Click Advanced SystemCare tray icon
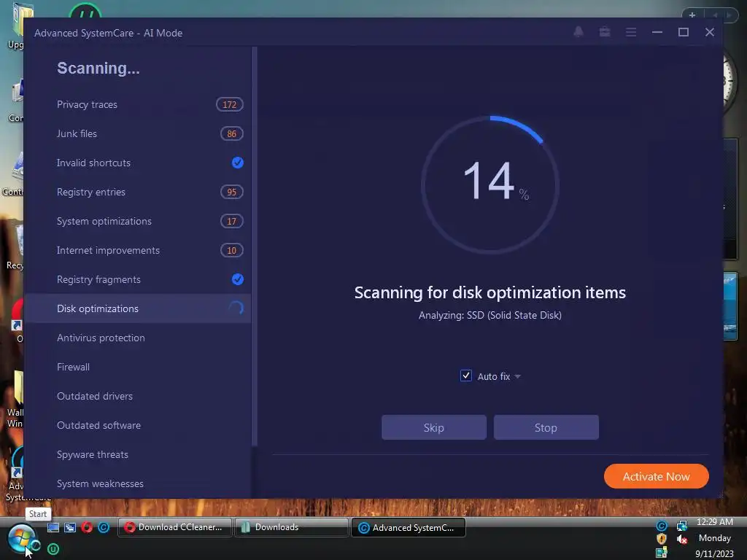This screenshot has height=560, width=747. tap(661, 526)
